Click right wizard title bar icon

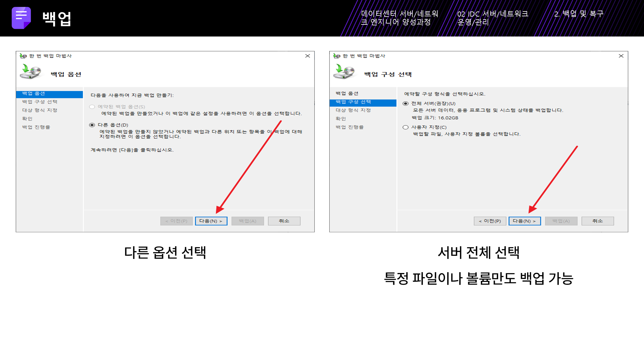click(336, 56)
